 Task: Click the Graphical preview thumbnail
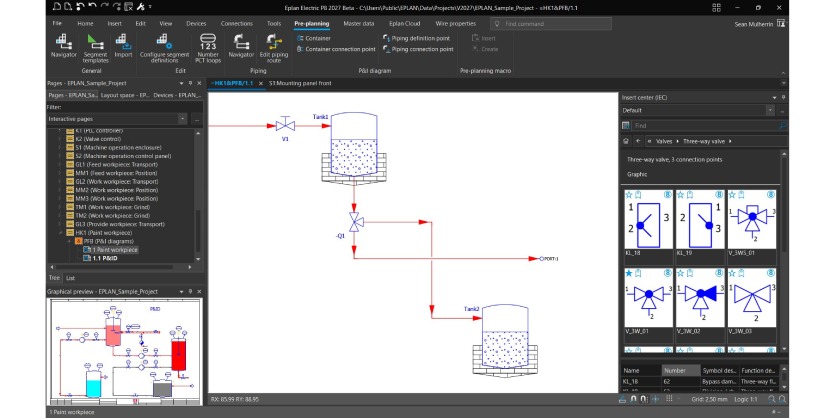pos(125,353)
